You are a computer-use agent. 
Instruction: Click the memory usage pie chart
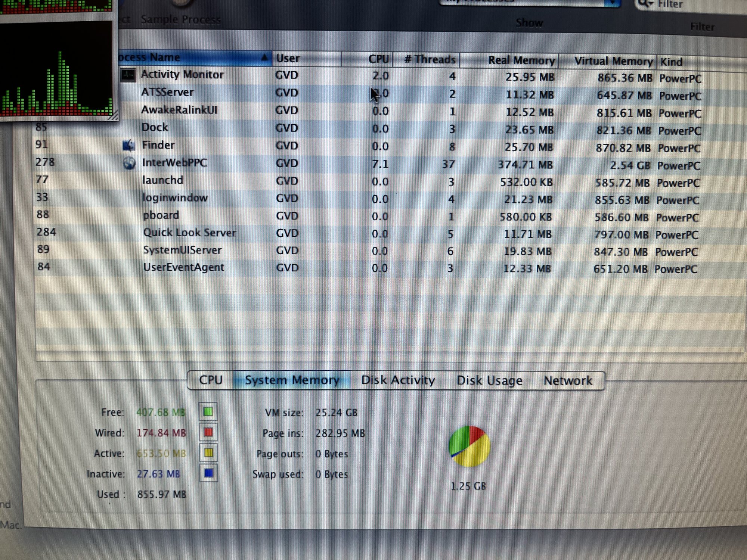469,446
